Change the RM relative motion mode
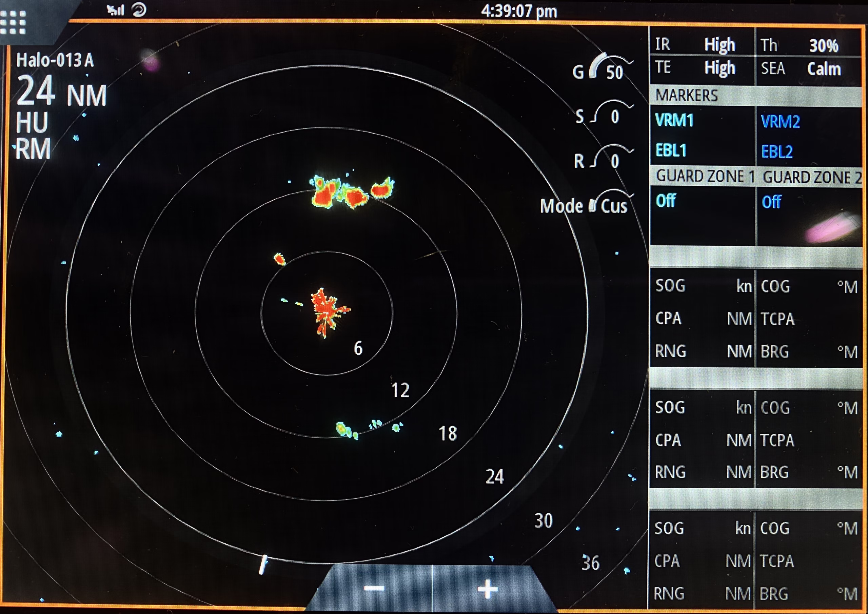Viewport: 868px width, 614px height. 33,148
